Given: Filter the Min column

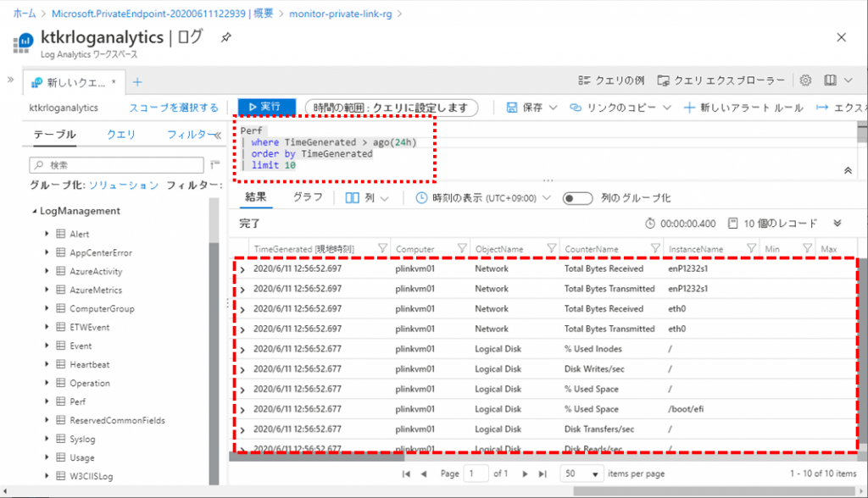Looking at the screenshot, I should click(x=807, y=248).
